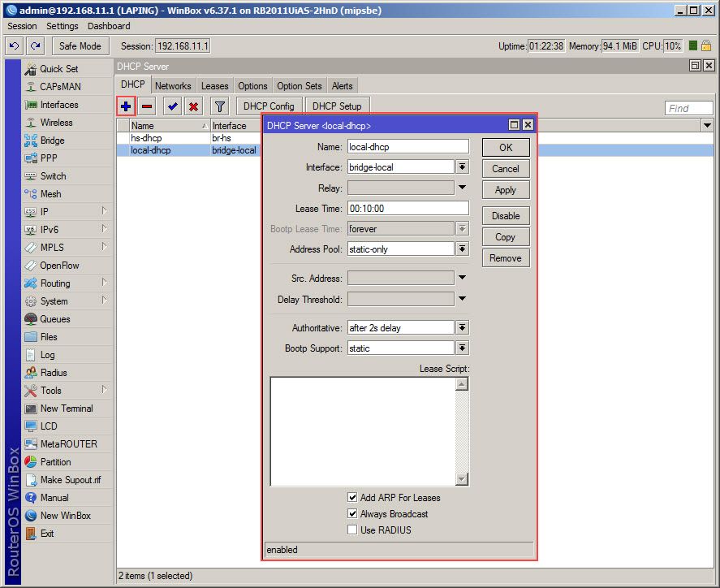Click the blue checkmark enable icon
720x588 pixels.
coord(172,106)
